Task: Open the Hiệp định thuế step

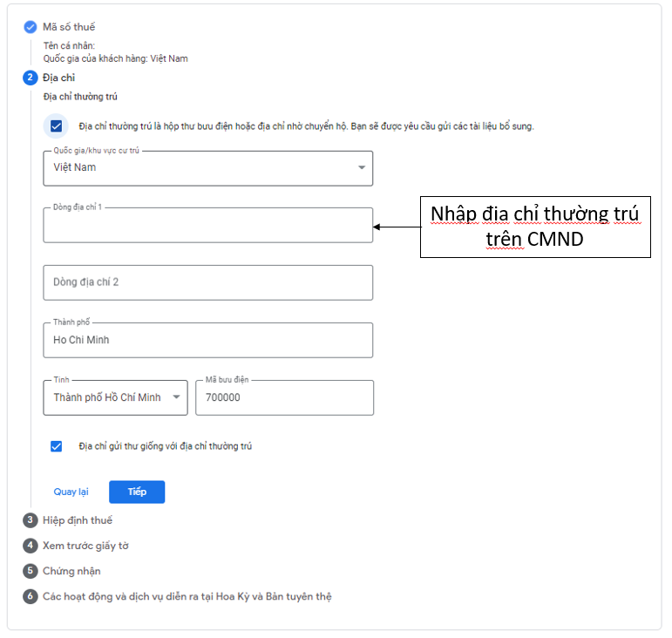Action: pyautogui.click(x=78, y=520)
